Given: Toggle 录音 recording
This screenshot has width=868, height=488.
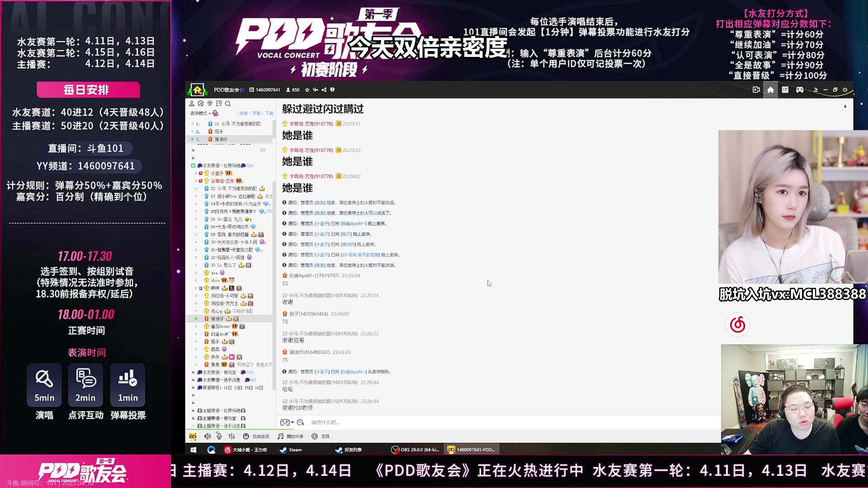Looking at the screenshot, I should (321, 436).
